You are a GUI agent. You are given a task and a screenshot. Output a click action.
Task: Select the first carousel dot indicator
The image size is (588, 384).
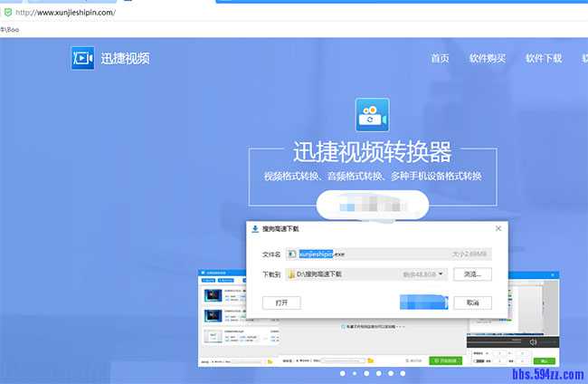click(342, 372)
